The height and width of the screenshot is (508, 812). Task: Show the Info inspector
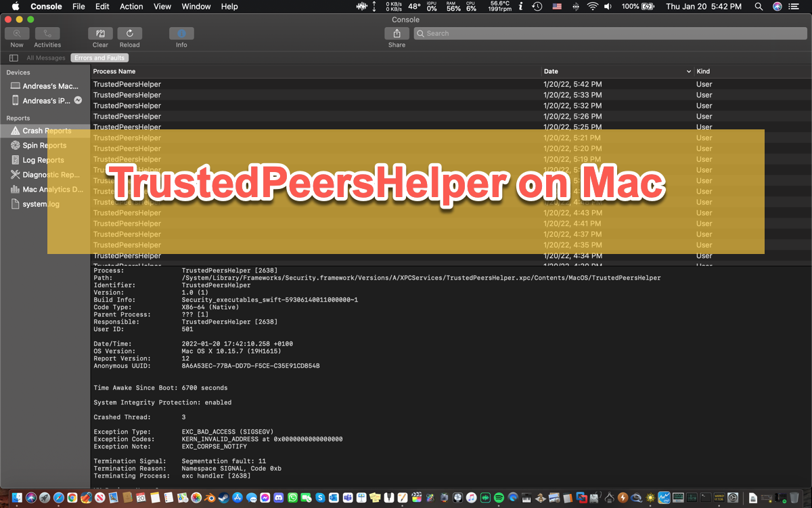point(181,33)
